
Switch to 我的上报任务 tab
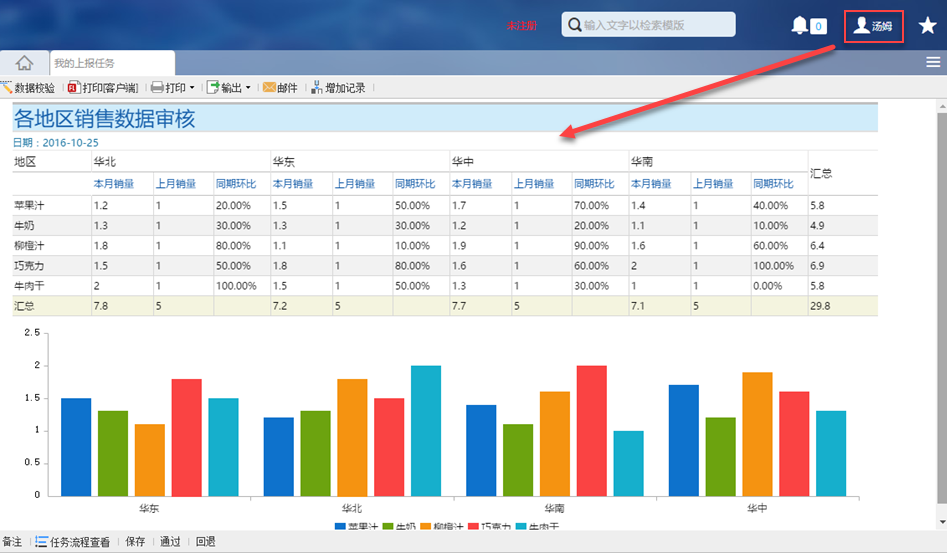point(112,63)
